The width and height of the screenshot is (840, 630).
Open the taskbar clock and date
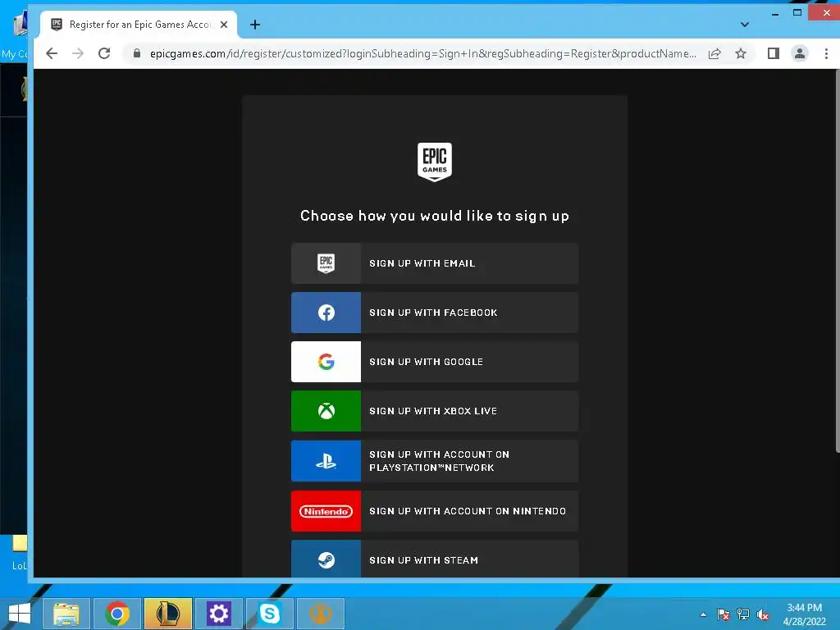click(x=804, y=614)
